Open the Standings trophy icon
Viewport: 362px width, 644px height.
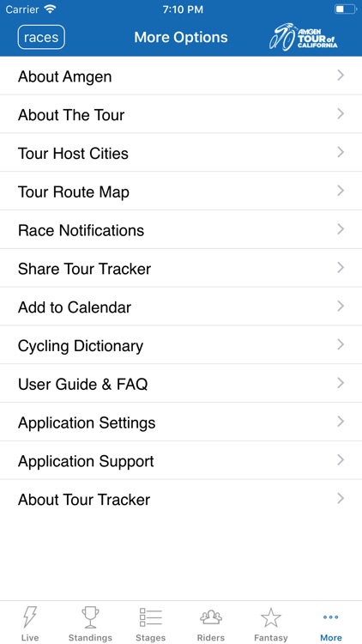pos(90,617)
